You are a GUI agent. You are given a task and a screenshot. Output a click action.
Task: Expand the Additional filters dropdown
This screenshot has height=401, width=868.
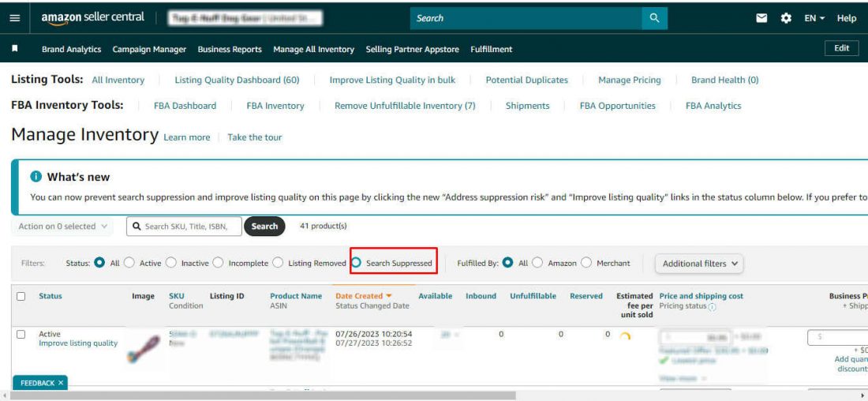click(700, 264)
